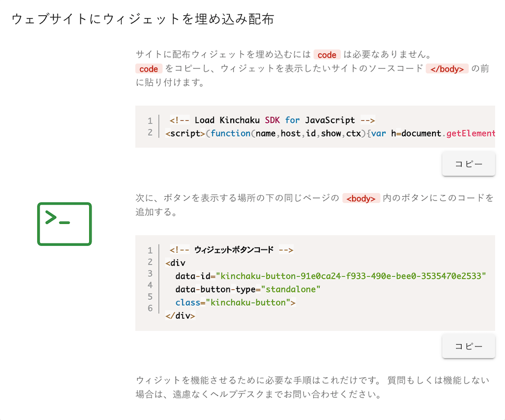Copy the widget button div code
Viewport: 505px width, 420px height.
click(x=469, y=346)
